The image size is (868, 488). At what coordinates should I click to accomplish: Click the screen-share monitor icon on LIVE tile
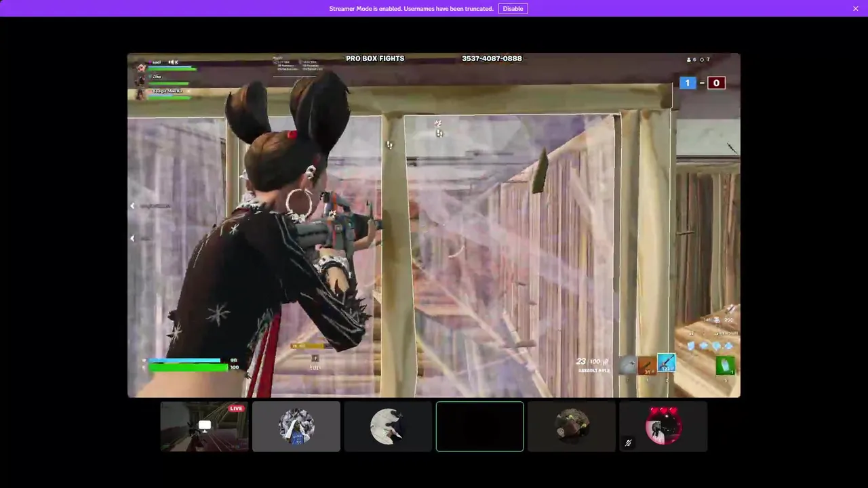(x=204, y=426)
